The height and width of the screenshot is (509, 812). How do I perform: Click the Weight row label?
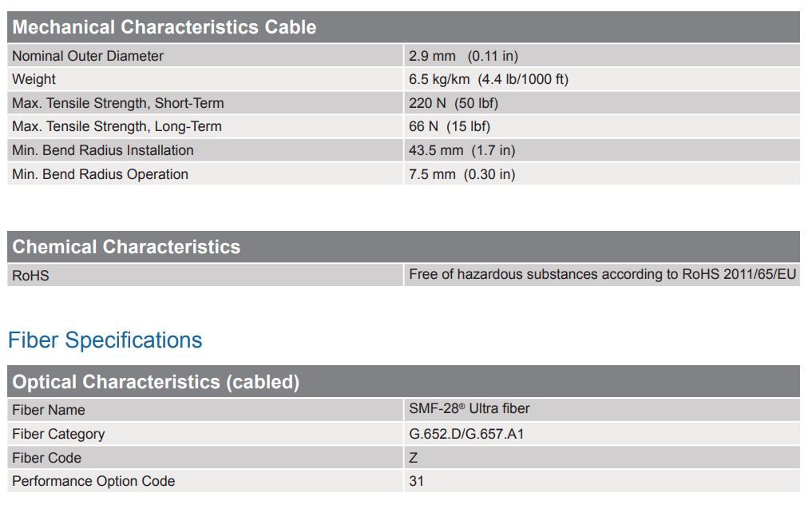(34, 79)
